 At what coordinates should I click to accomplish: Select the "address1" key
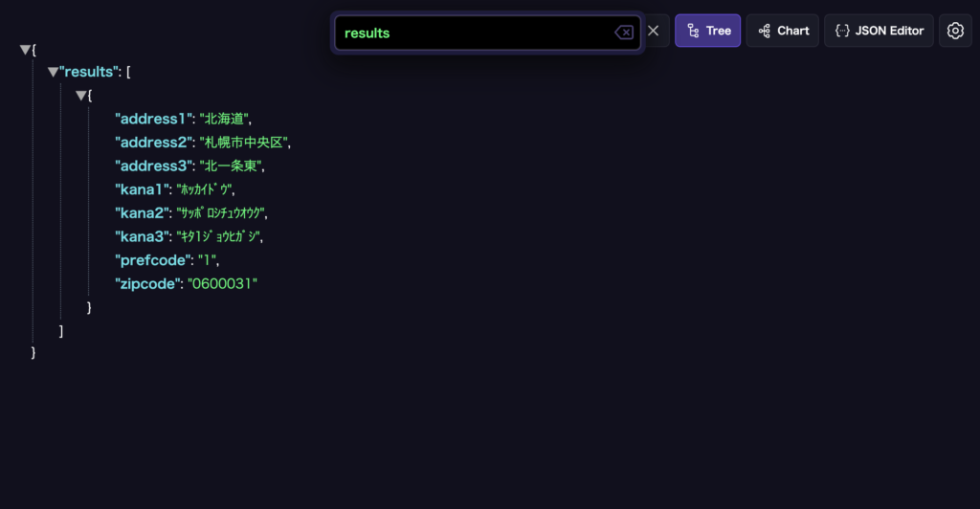click(x=152, y=119)
